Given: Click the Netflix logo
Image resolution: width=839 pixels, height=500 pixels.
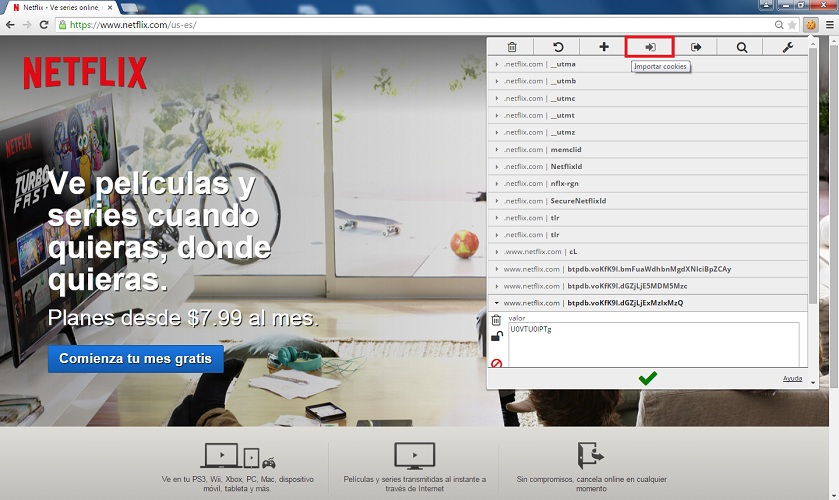Looking at the screenshot, I should point(85,73).
